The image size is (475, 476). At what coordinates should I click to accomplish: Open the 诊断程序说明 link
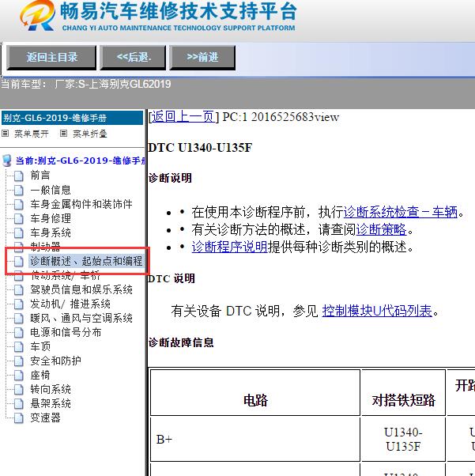229,247
